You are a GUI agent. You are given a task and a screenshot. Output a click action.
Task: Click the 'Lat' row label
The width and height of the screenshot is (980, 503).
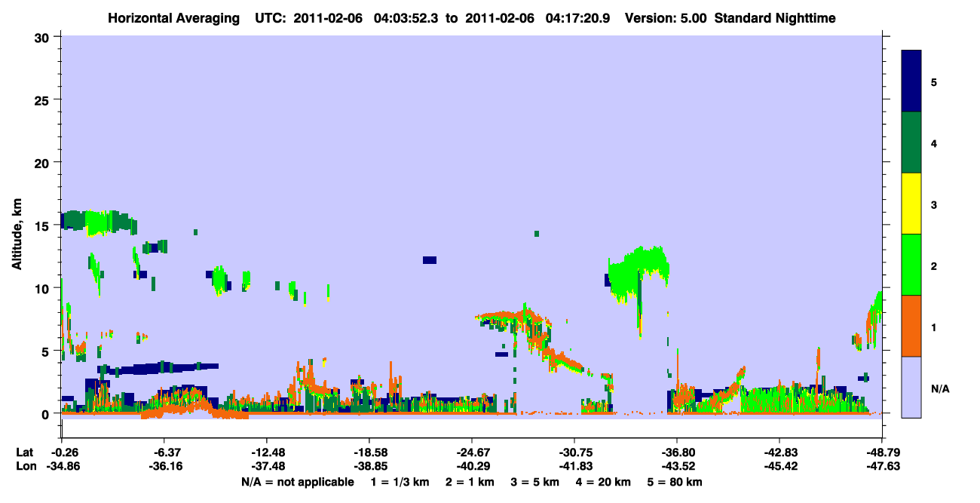[x=24, y=452]
